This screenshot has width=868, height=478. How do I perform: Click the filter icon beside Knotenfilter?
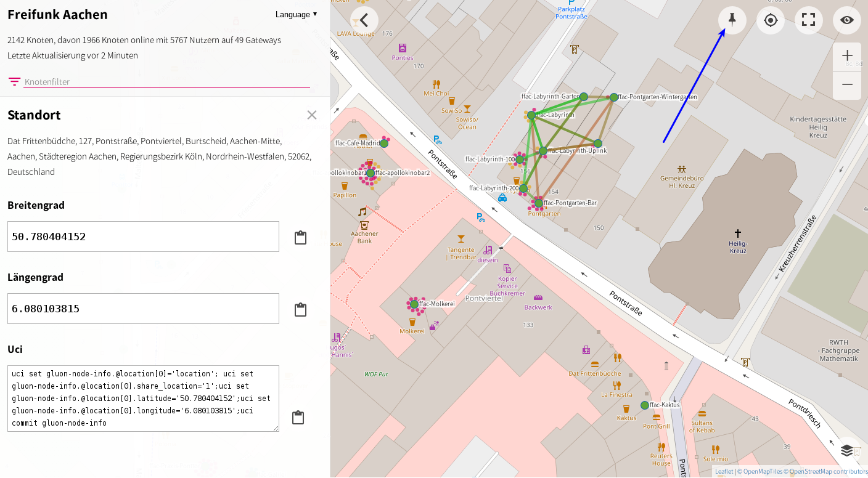14,82
